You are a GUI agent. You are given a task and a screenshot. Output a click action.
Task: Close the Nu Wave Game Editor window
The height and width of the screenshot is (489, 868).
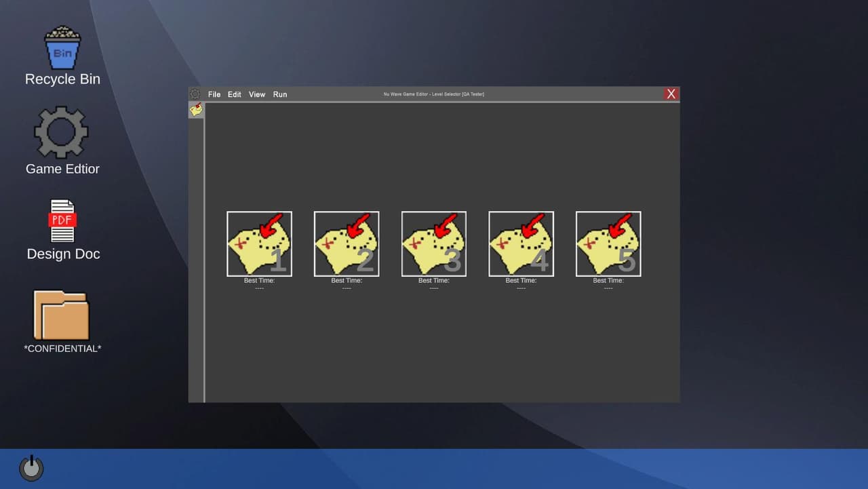point(671,94)
